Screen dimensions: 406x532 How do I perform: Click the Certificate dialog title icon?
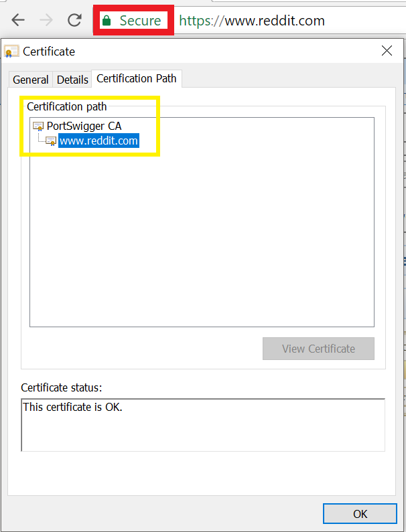pyautogui.click(x=11, y=52)
